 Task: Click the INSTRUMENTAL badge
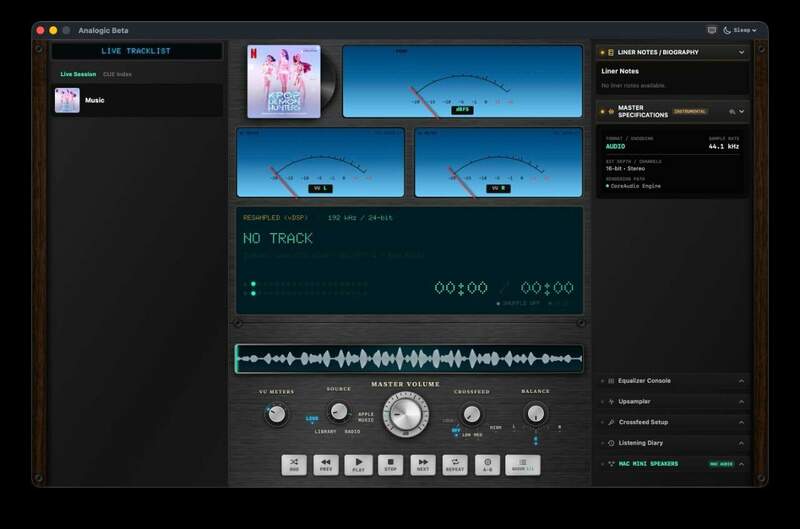[x=690, y=111]
